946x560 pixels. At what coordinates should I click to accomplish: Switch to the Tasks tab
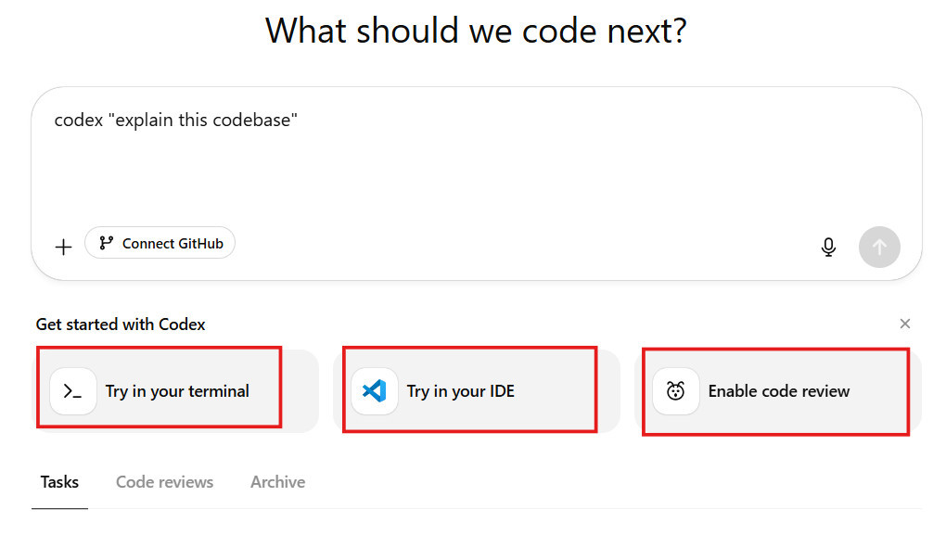(x=59, y=482)
